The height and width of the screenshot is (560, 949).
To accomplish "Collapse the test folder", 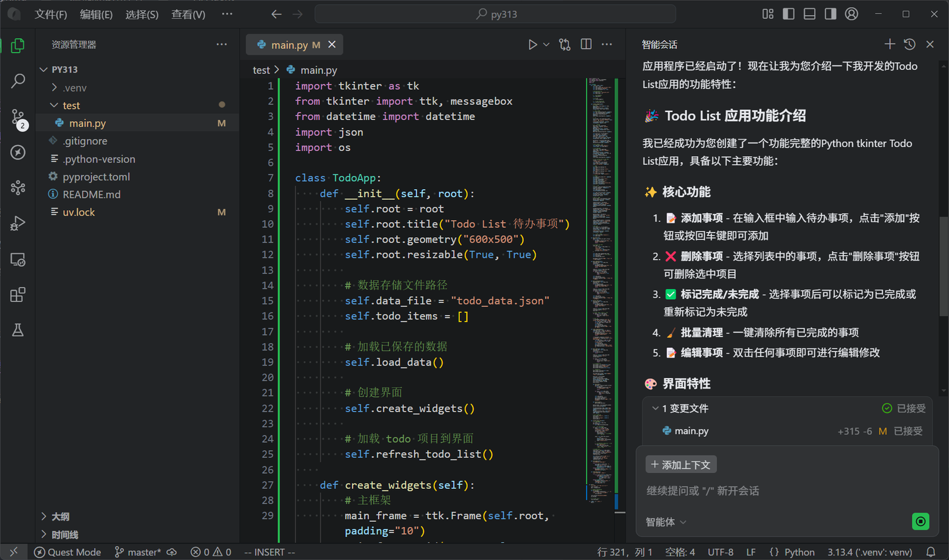I will pyautogui.click(x=71, y=105).
